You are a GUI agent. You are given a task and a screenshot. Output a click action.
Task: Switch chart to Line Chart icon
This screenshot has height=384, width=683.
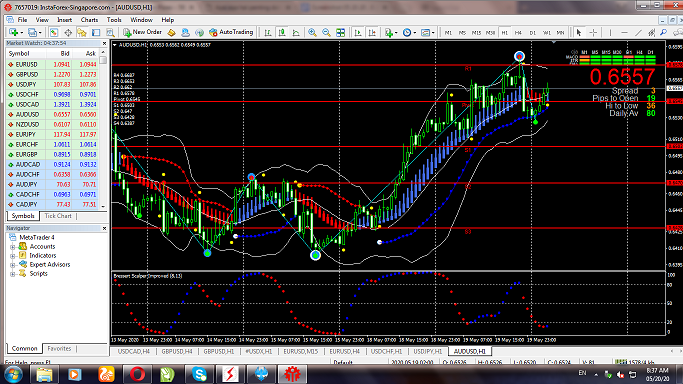point(296,32)
